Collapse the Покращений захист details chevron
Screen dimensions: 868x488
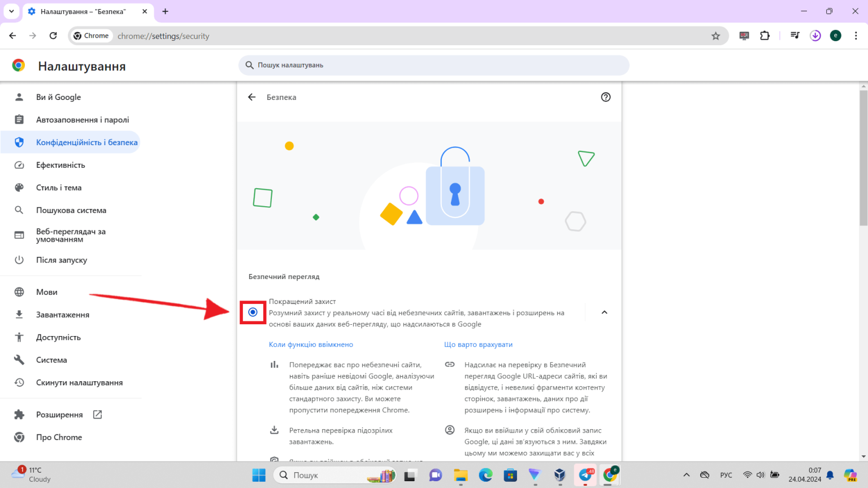click(604, 312)
